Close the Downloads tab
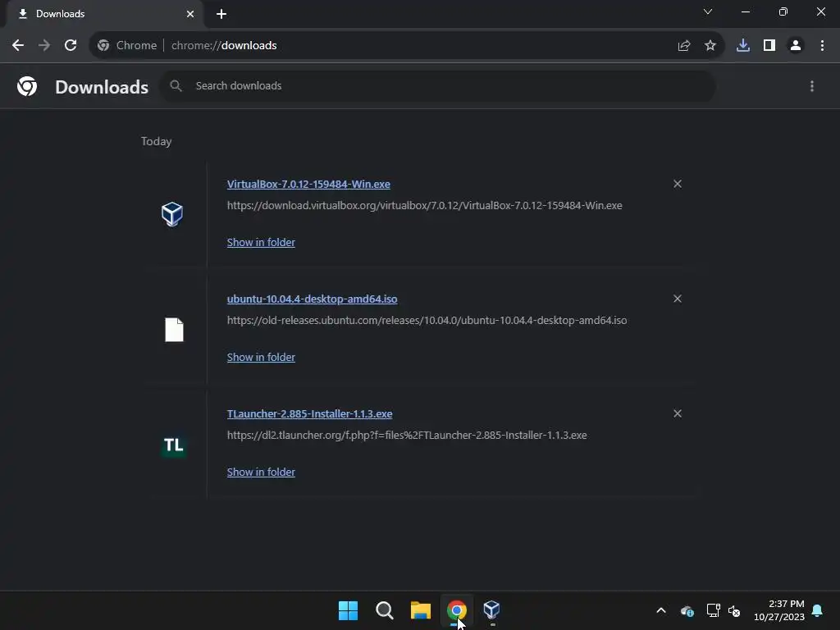Screen dimensions: 840x630 190,14
